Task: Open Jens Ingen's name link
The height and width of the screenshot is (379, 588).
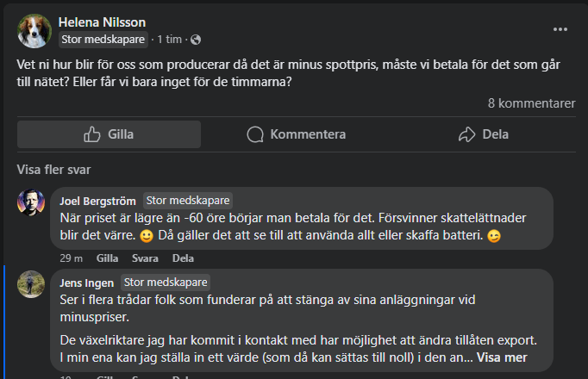Action: pos(88,282)
